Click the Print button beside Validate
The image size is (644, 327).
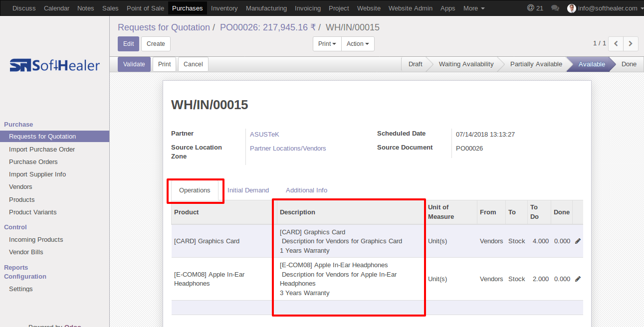165,64
